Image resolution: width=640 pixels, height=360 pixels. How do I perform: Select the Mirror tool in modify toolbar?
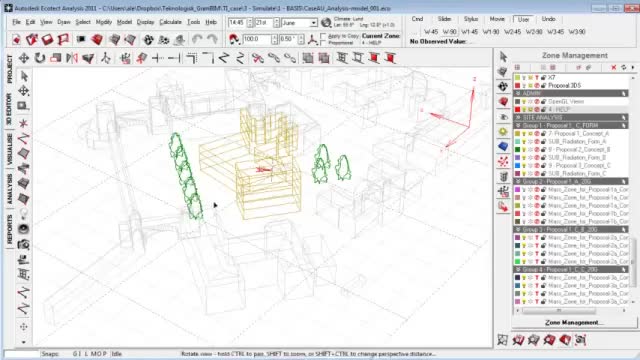pyautogui.click(x=72, y=58)
